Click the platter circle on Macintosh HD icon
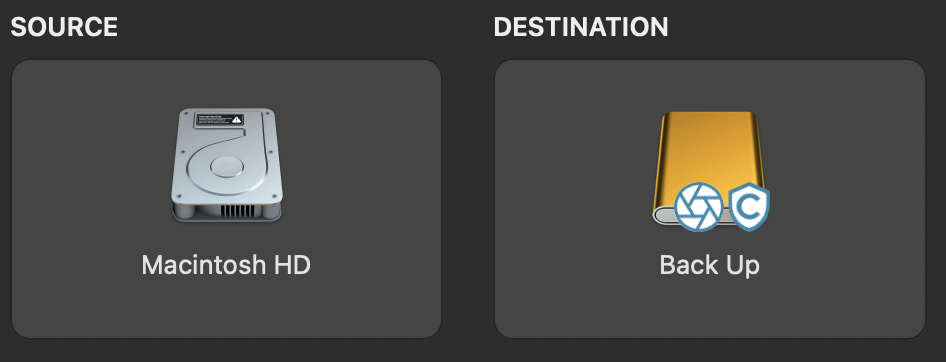Image resolution: width=946 pixels, height=362 pixels. click(x=227, y=167)
